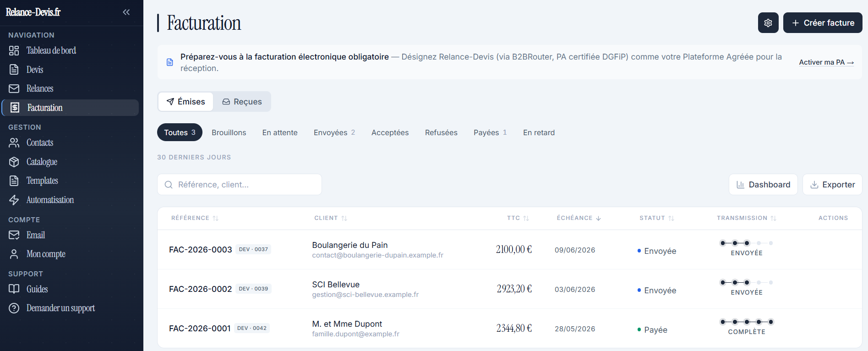Sort by TTC column

tap(518, 218)
